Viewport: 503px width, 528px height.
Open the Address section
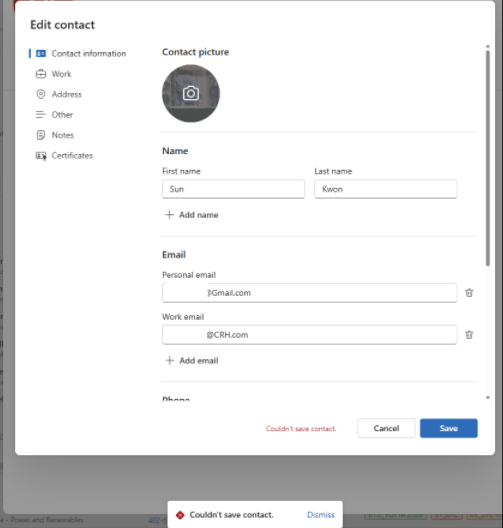click(59, 94)
